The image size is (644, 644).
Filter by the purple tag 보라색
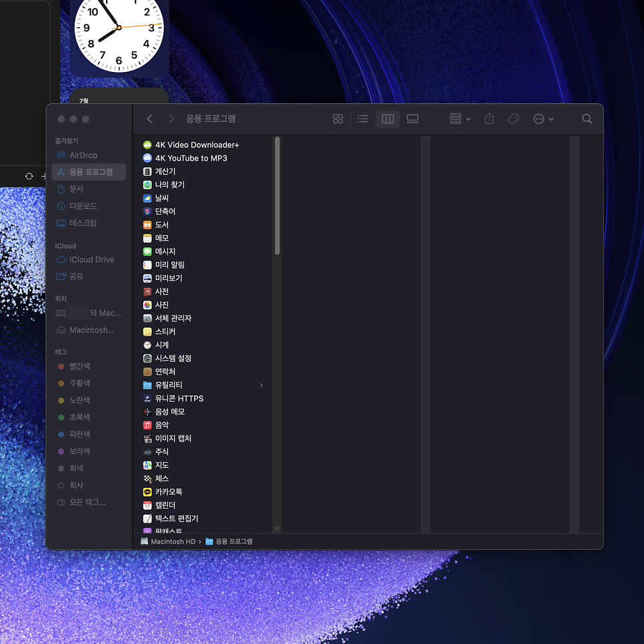89,451
